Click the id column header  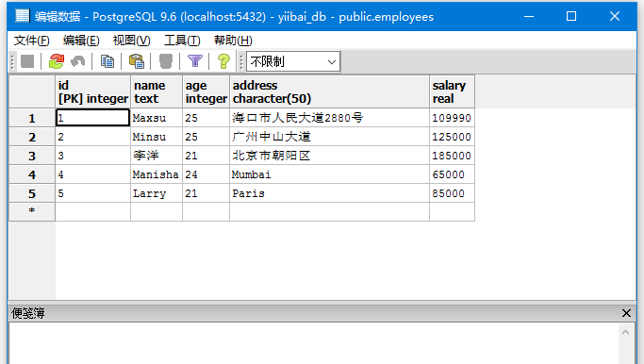92,91
